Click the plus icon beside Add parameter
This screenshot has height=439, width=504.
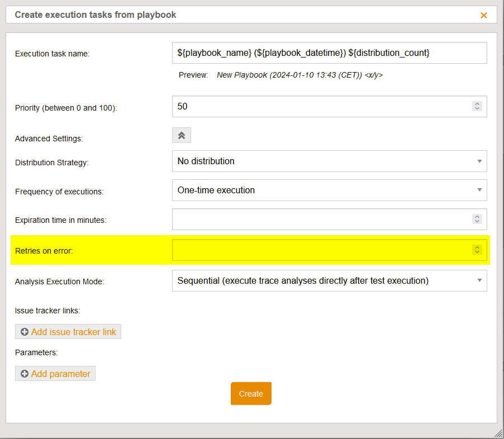25,373
